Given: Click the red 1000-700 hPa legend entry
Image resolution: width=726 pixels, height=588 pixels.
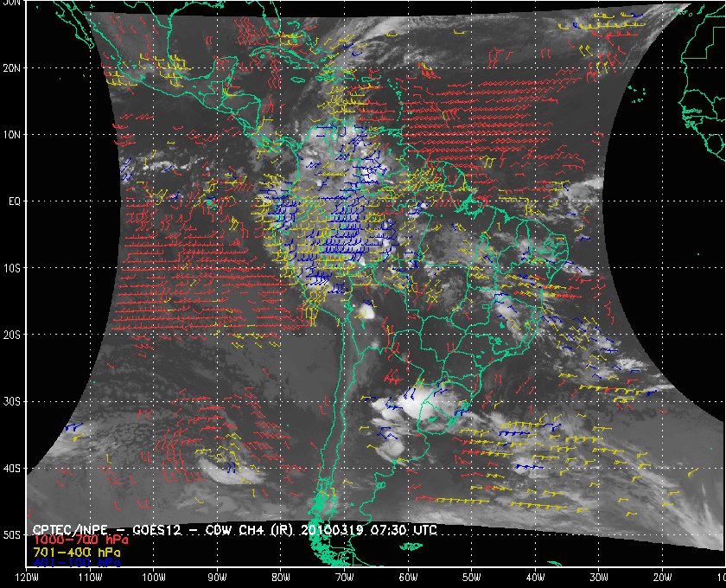Looking at the screenshot, I should tap(80, 540).
